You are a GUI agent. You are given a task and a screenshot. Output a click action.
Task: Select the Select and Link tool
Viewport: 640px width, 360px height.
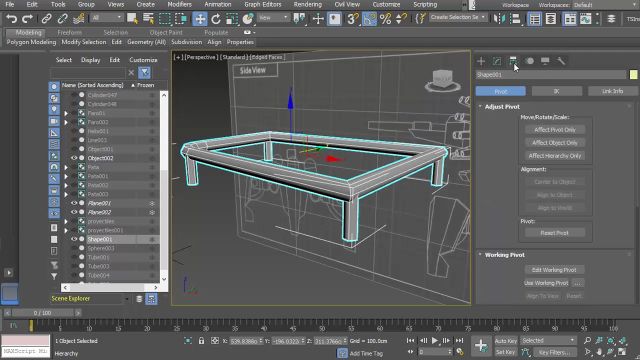point(46,19)
